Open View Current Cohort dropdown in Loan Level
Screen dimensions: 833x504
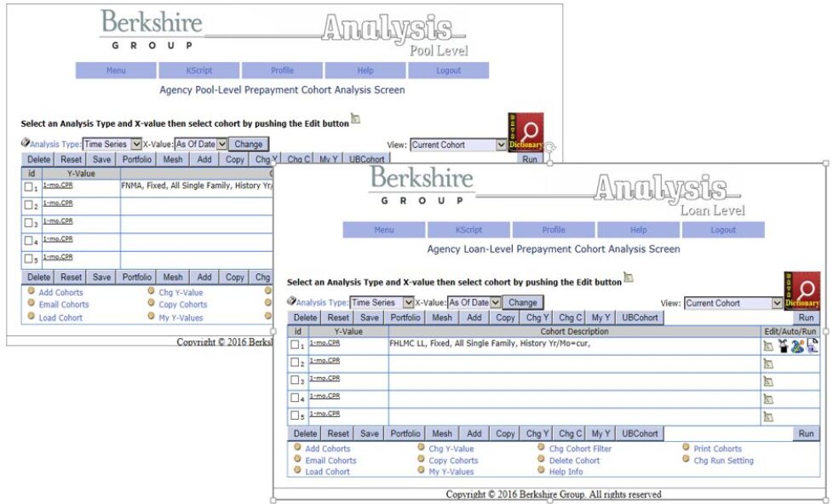[733, 303]
